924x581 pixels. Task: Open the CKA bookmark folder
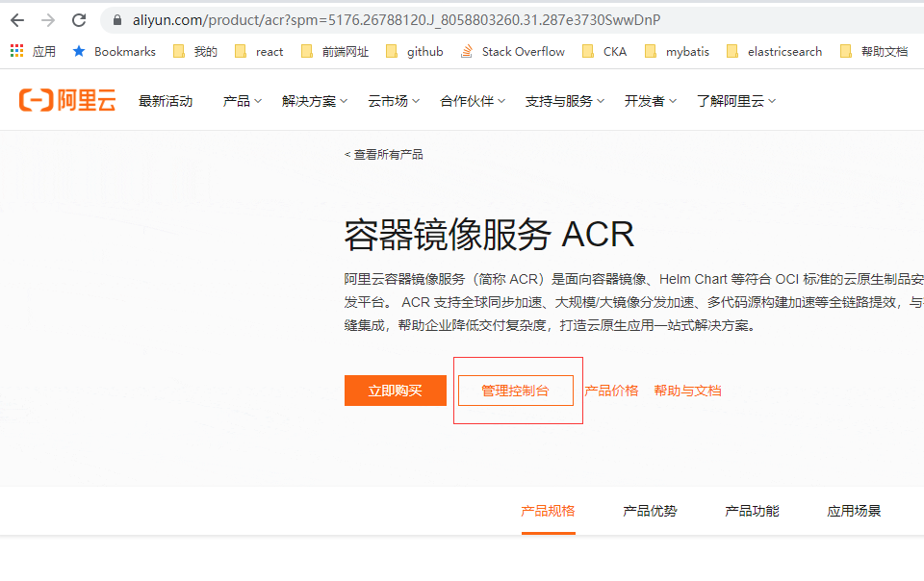(x=604, y=52)
